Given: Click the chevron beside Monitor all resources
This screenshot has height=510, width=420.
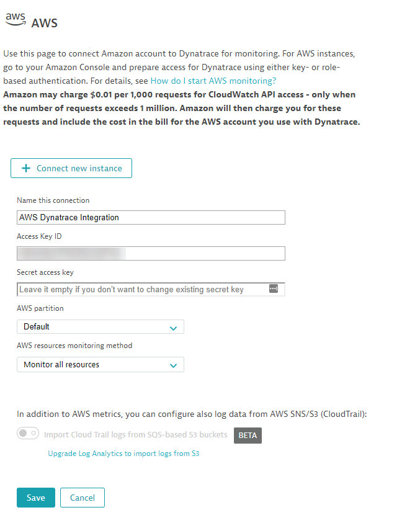Looking at the screenshot, I should click(x=173, y=365).
